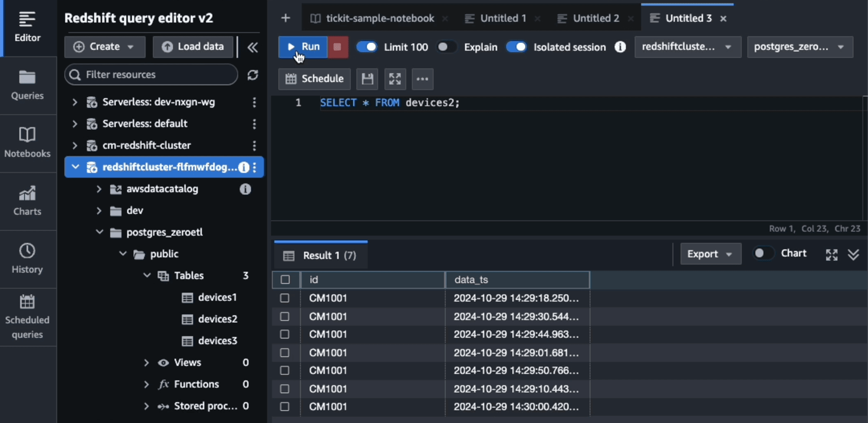868x423 pixels.
Task: Open the postgres_zero database dropdown
Action: tap(800, 47)
